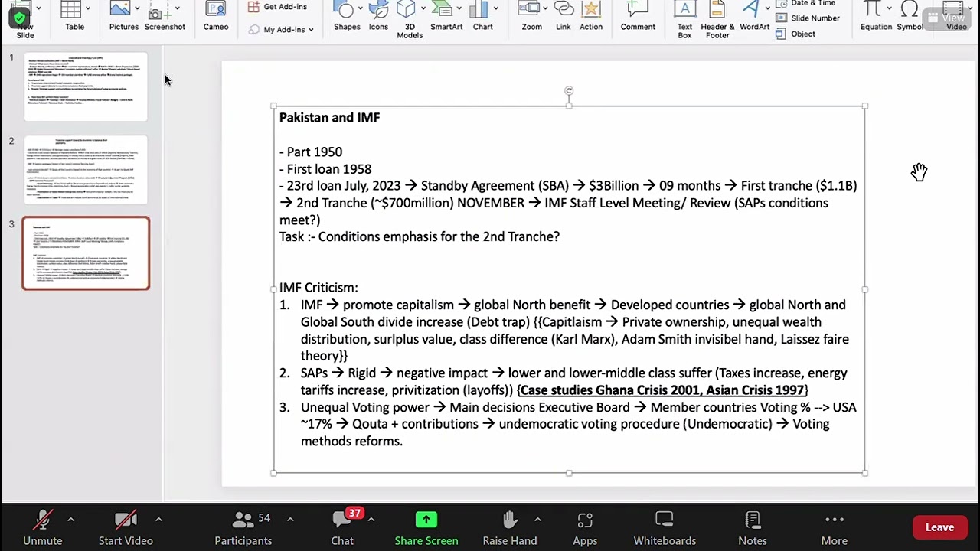Select slide 1 thumbnail

pyautogui.click(x=86, y=86)
